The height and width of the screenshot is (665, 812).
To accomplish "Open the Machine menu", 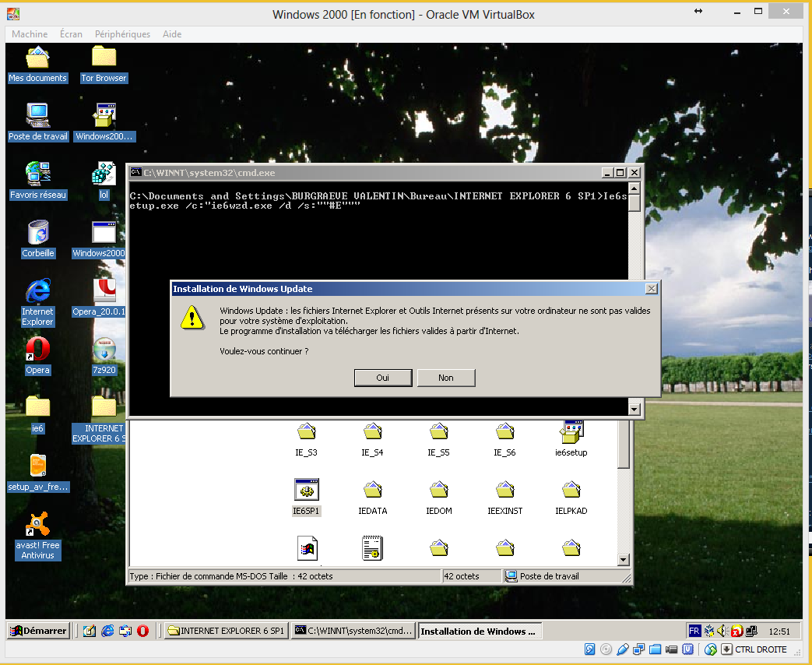I will pos(30,34).
